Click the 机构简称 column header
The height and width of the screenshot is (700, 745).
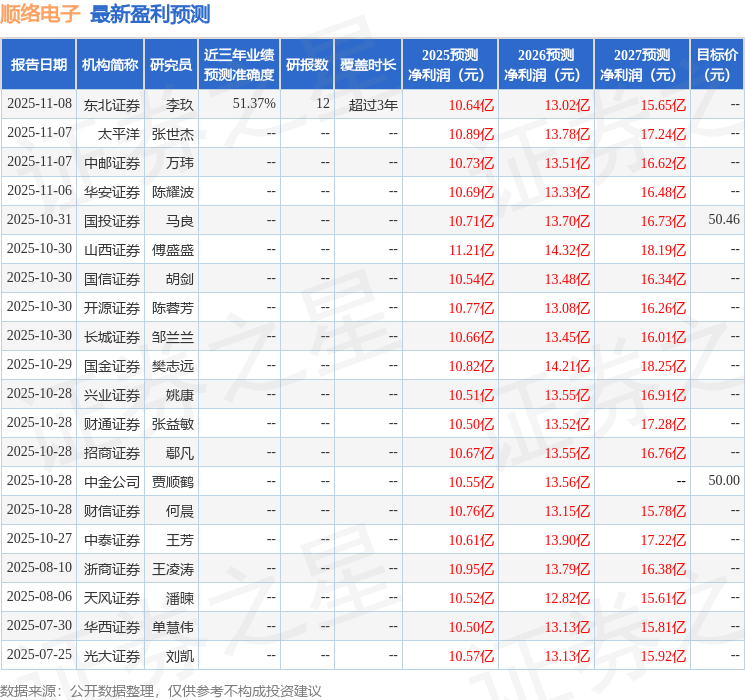pos(110,65)
